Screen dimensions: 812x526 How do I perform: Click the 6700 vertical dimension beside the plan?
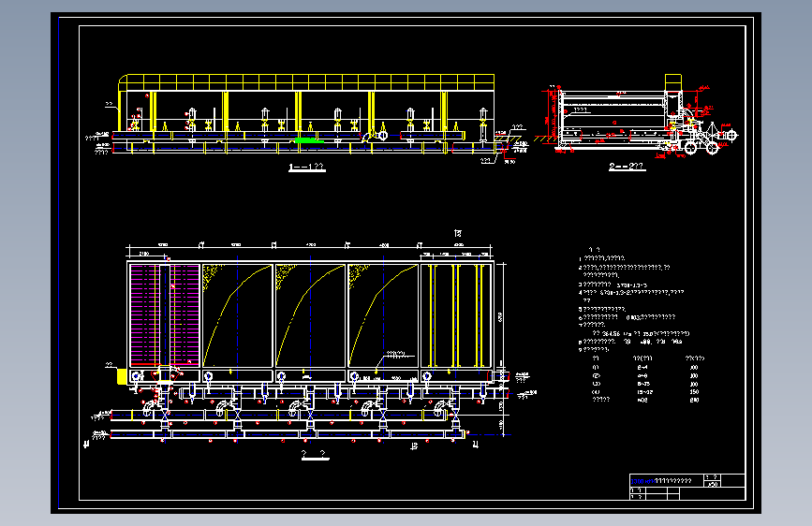500,316
